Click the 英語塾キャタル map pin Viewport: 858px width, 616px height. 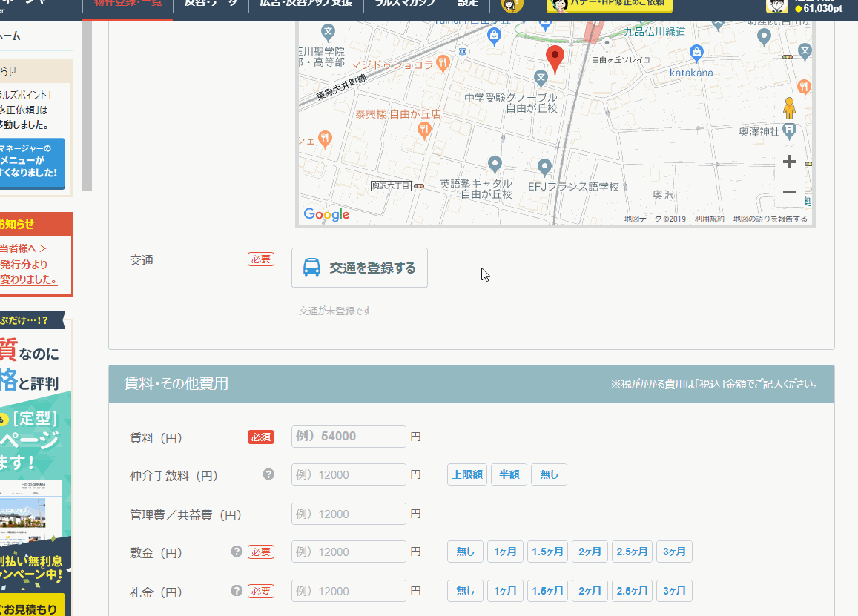[x=495, y=164]
